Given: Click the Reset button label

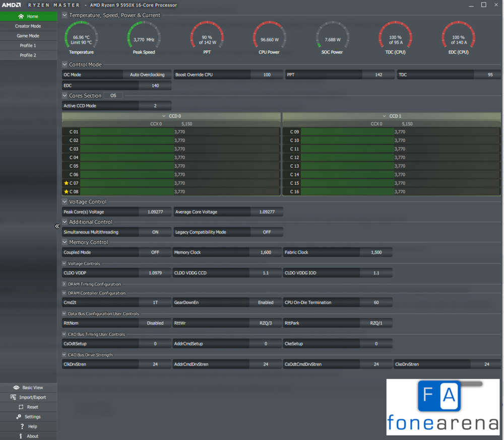Looking at the screenshot, I should [x=32, y=407].
